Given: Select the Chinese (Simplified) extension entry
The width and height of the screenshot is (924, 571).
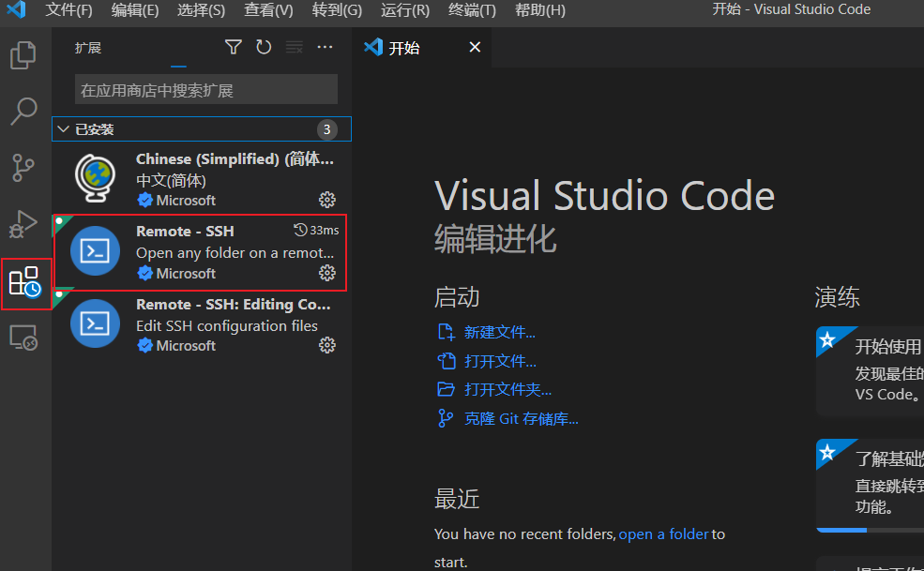Looking at the screenshot, I should tap(202, 178).
